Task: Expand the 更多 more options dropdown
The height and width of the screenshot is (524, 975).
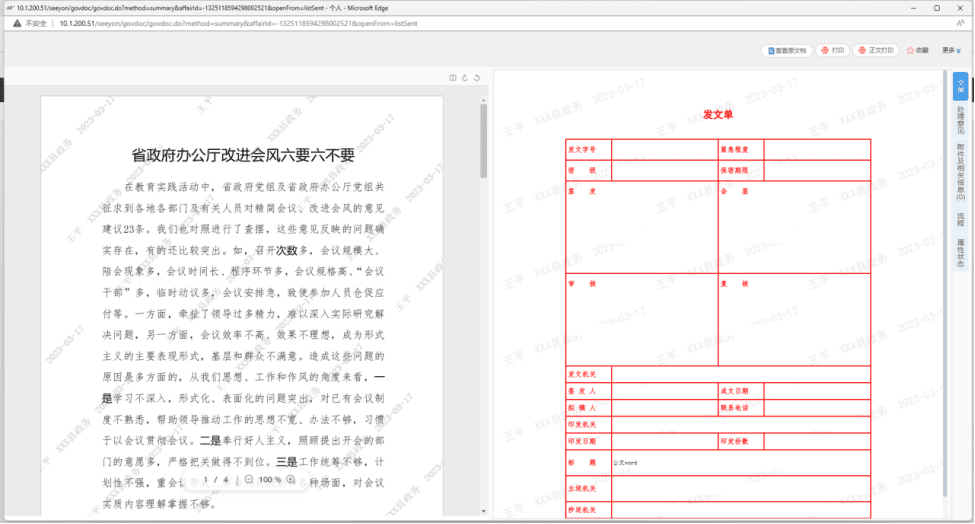Action: tap(951, 50)
